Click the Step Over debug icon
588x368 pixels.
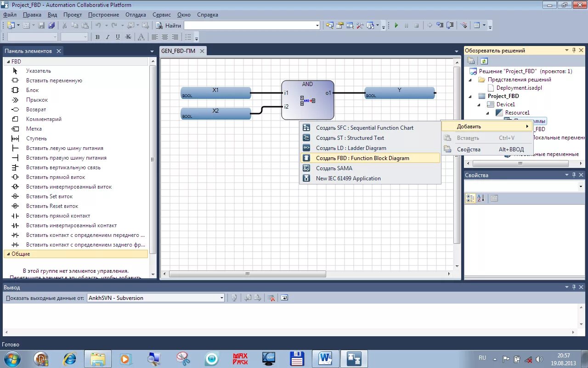[450, 26]
